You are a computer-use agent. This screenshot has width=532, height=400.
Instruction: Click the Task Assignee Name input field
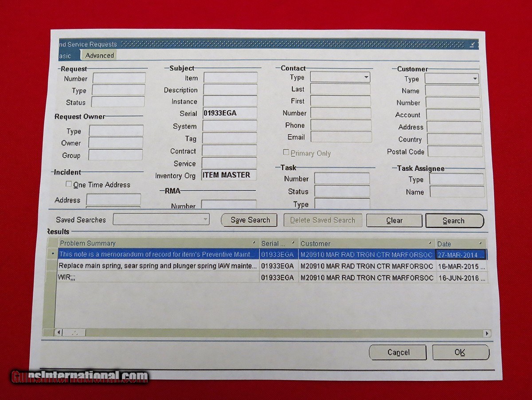[x=457, y=192]
